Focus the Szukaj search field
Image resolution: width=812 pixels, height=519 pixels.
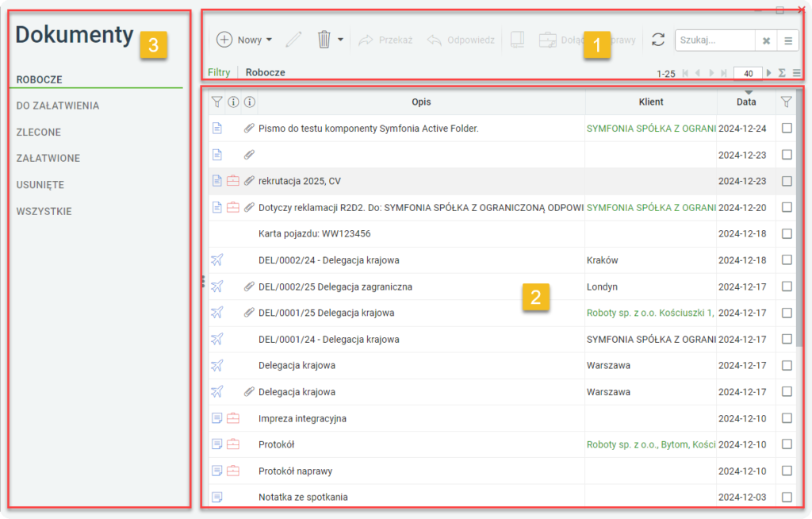[x=714, y=40]
